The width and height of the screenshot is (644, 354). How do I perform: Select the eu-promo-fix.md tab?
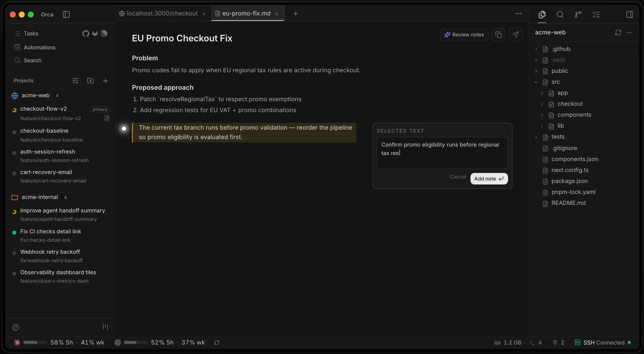(x=248, y=13)
